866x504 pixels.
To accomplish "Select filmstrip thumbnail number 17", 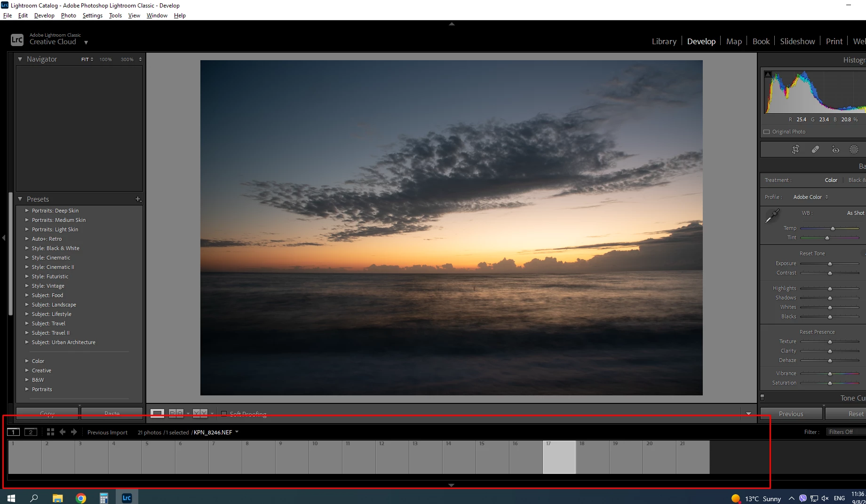I will coord(559,457).
